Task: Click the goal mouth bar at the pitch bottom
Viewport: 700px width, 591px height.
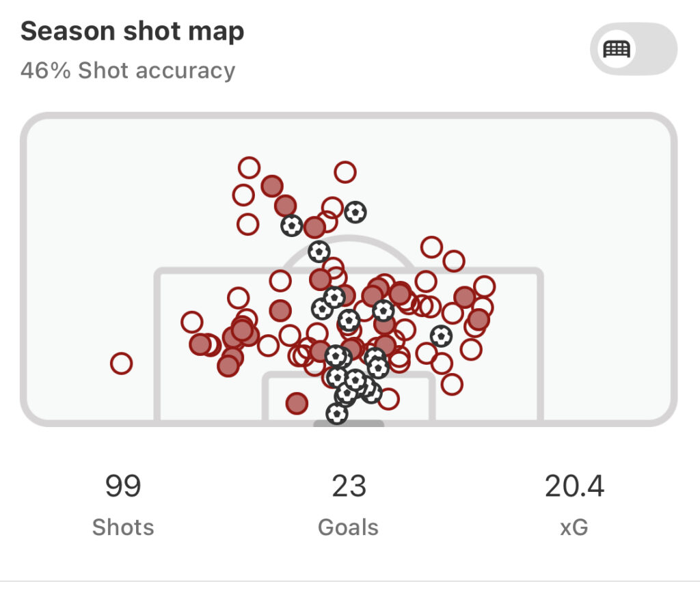Action: pos(349,424)
